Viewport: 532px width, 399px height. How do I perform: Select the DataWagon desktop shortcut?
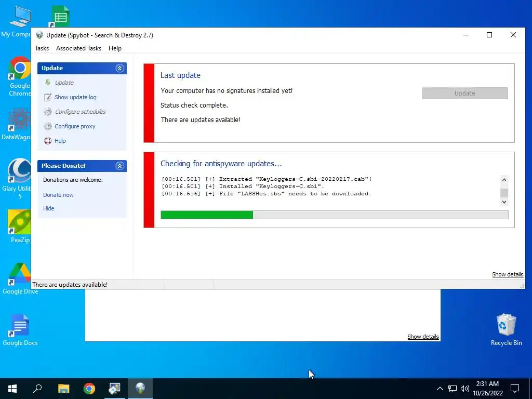click(19, 124)
